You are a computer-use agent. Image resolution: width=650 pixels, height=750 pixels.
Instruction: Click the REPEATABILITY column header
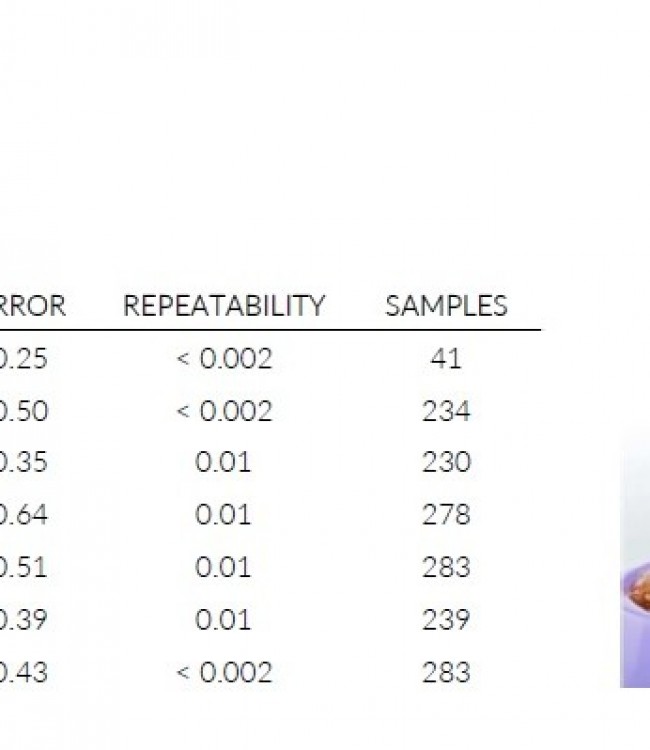tap(224, 306)
